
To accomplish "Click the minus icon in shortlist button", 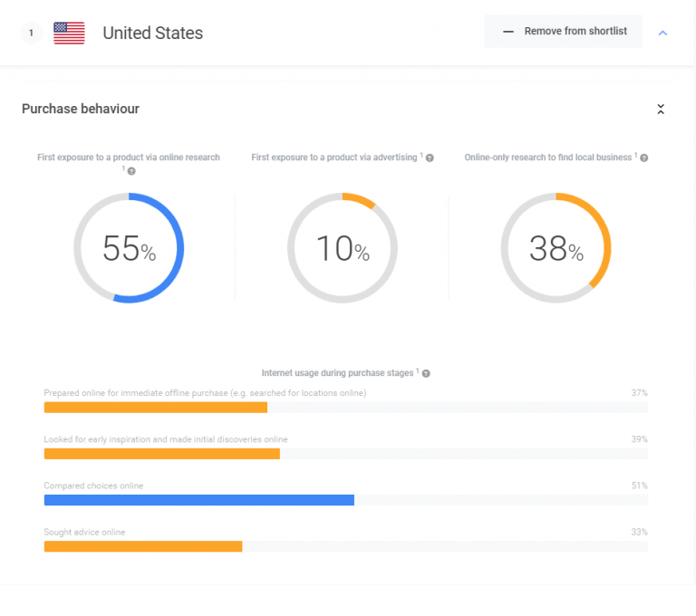I will (507, 32).
